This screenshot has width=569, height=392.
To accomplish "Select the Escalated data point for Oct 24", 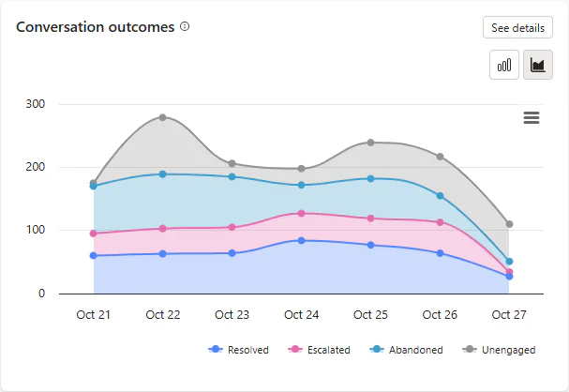I will click(301, 214).
